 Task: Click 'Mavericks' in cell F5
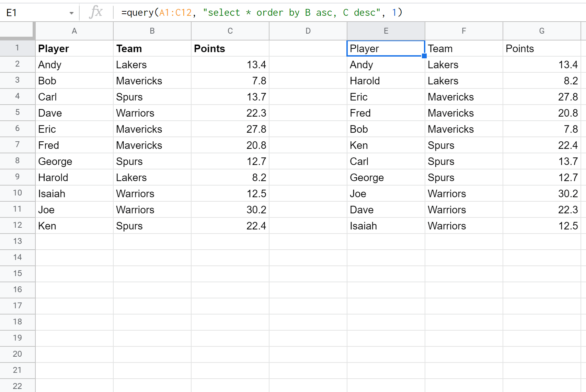(x=451, y=113)
